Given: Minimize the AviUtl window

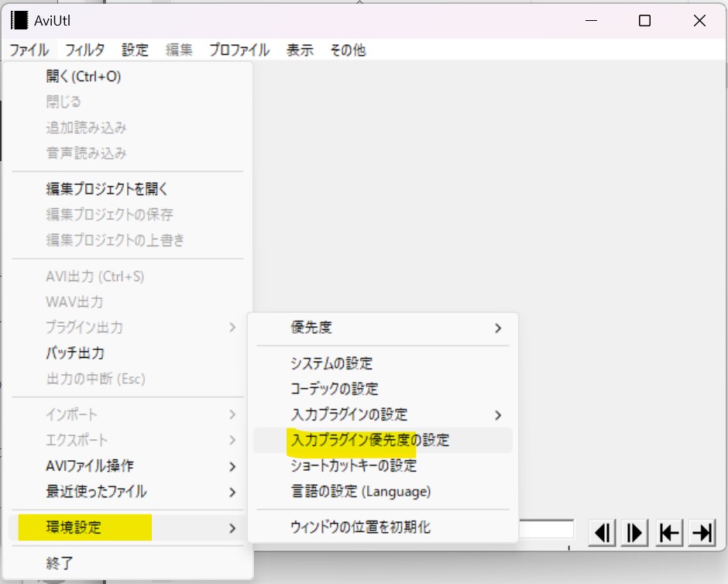Looking at the screenshot, I should 591,20.
